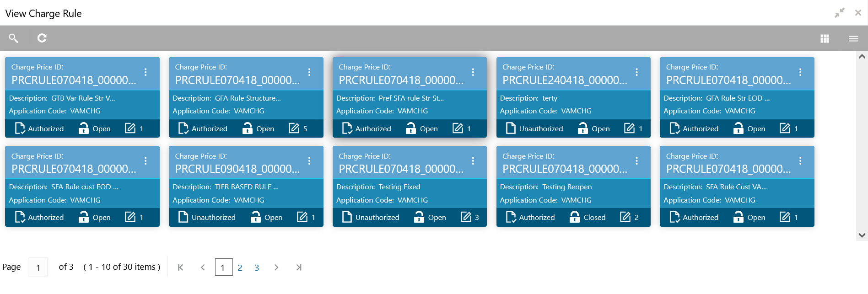Screen dimensions: 868x294
Task: Open kebab menu on GFA Rule Structure card
Action: coord(309,72)
